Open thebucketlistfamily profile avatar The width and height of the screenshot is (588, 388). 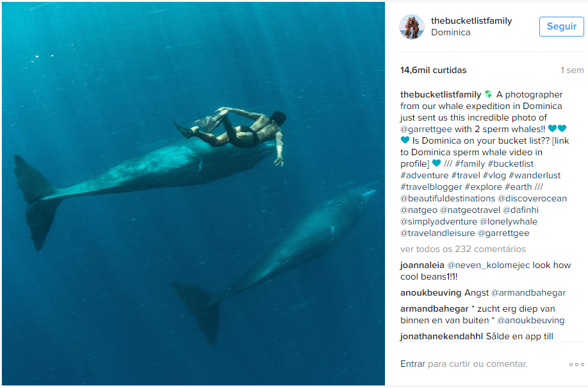(x=412, y=27)
